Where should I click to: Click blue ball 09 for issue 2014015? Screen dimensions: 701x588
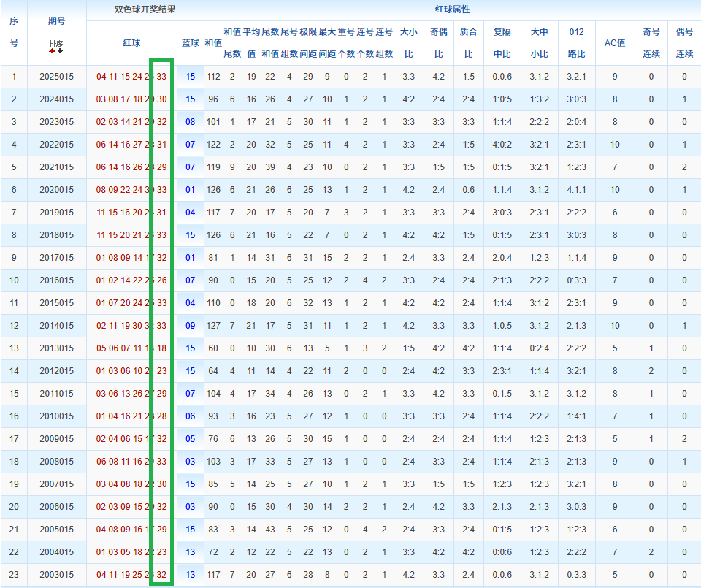pyautogui.click(x=190, y=326)
